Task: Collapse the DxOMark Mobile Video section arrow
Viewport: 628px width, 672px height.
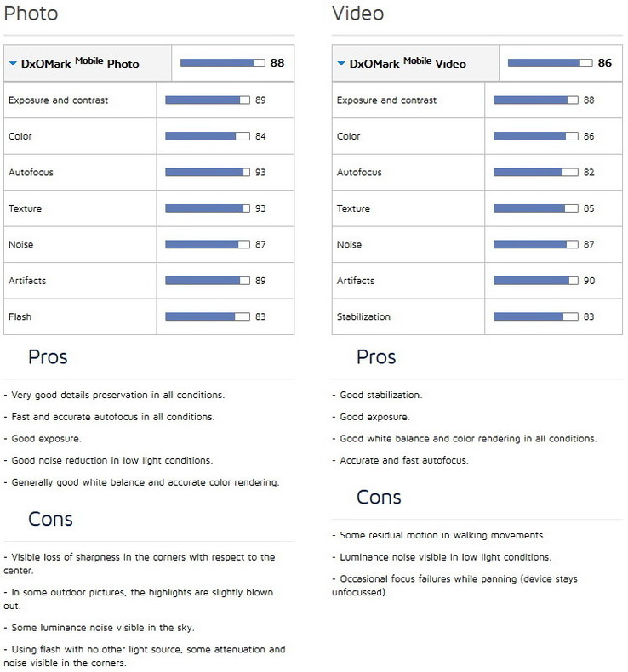Action: [341, 64]
